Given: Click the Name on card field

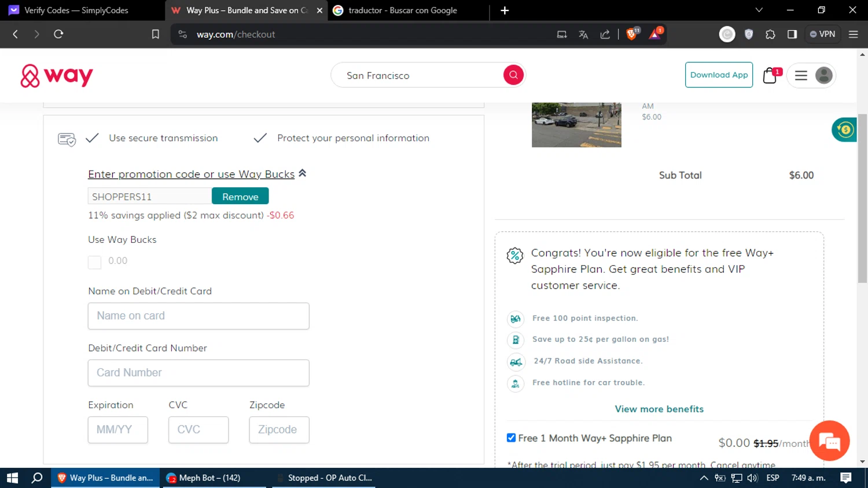Looking at the screenshot, I should point(198,316).
